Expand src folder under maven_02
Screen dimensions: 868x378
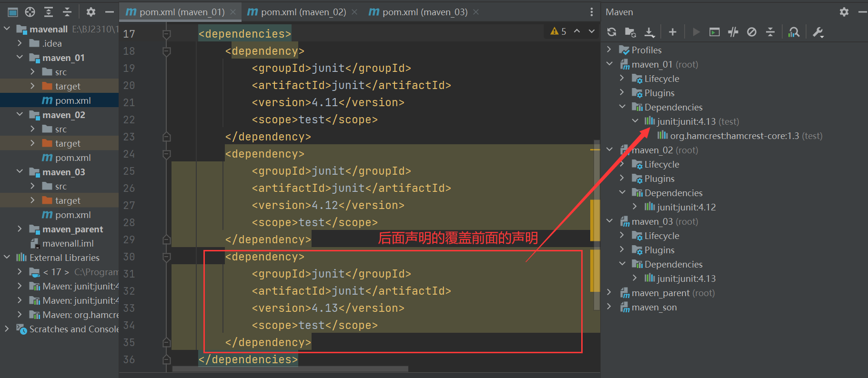[32, 129]
